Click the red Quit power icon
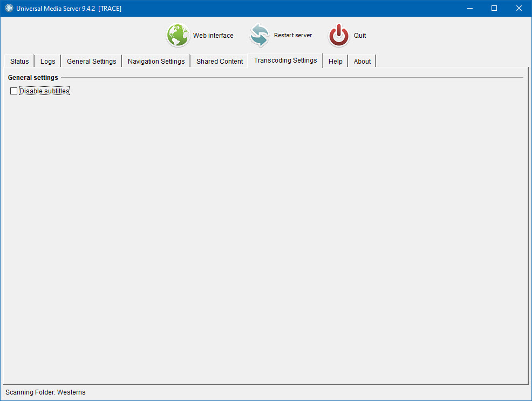The image size is (532, 401). pyautogui.click(x=339, y=35)
